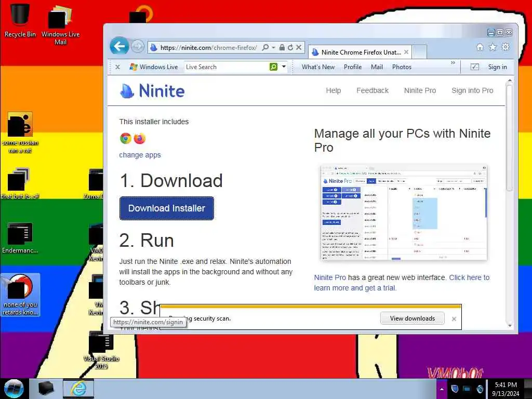Click the Download Installer button
The width and height of the screenshot is (532, 399).
(x=167, y=208)
